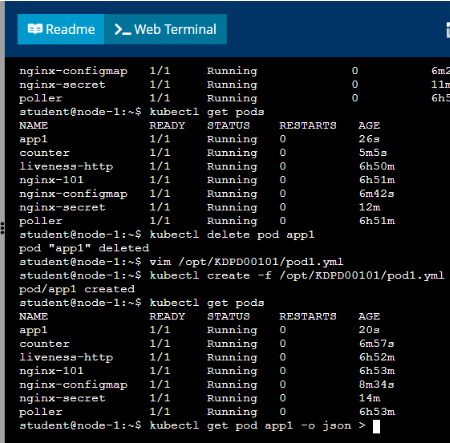Click the prompt icon on Web Terminal tab
The width and height of the screenshot is (450, 443).
[122, 29]
